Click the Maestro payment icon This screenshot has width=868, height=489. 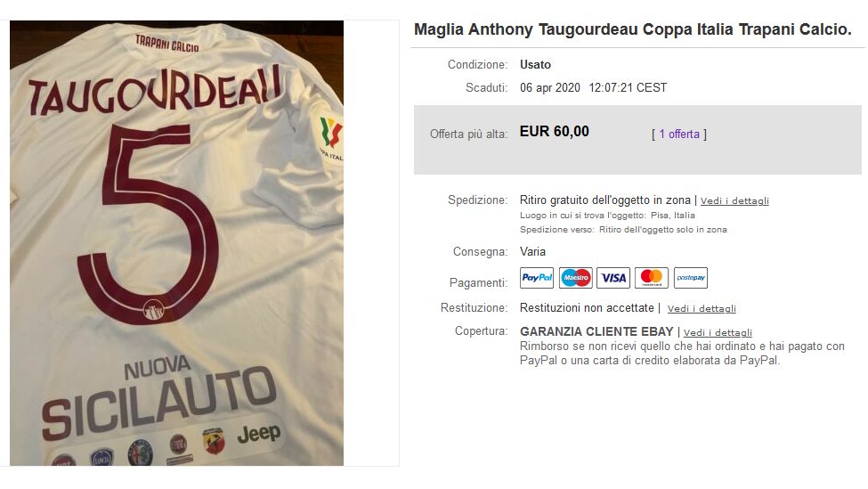[x=575, y=277]
